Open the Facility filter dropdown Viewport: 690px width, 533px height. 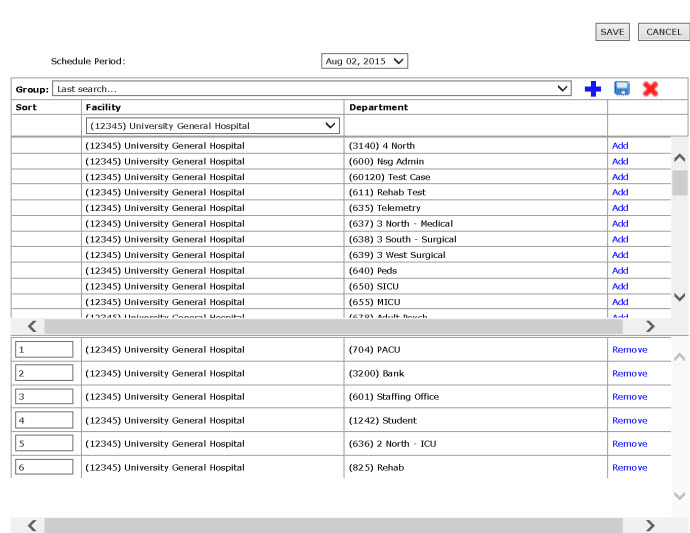(x=213, y=126)
